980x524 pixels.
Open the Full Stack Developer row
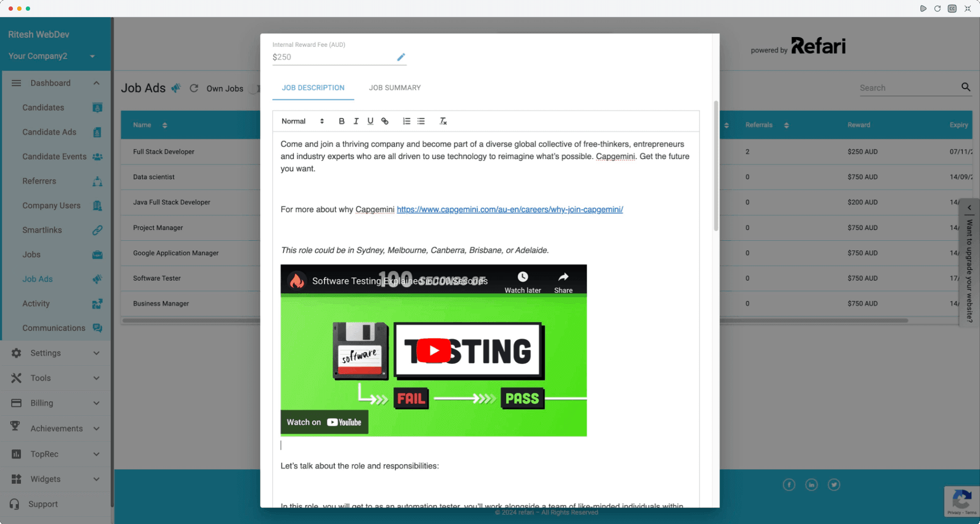tap(163, 152)
